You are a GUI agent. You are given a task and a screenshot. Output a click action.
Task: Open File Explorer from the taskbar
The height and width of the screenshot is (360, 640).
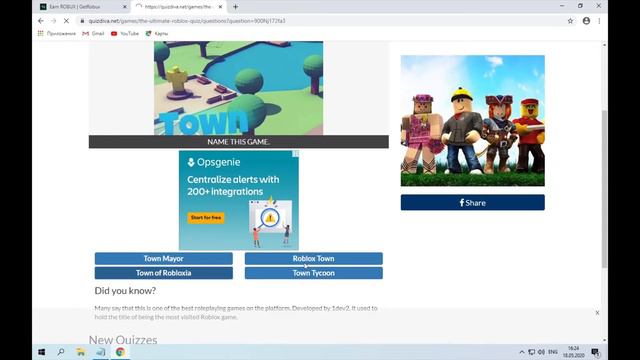pyautogui.click(x=81, y=352)
